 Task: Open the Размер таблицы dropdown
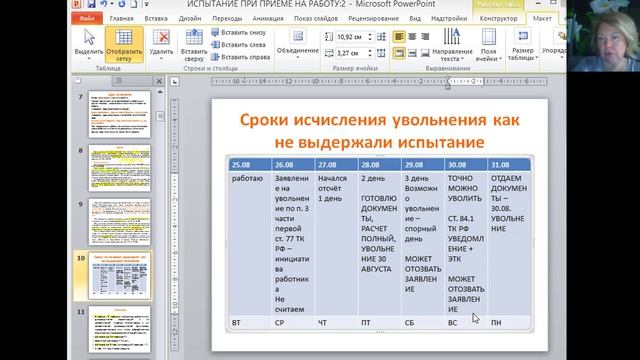coord(522,45)
